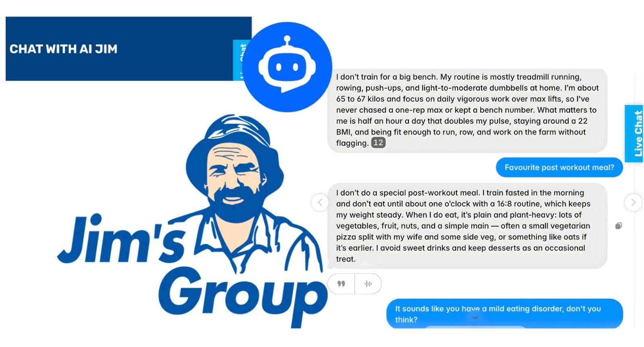Click the quote marks icon below the reply
Viewport: 644px width, 347px height.
(x=341, y=284)
